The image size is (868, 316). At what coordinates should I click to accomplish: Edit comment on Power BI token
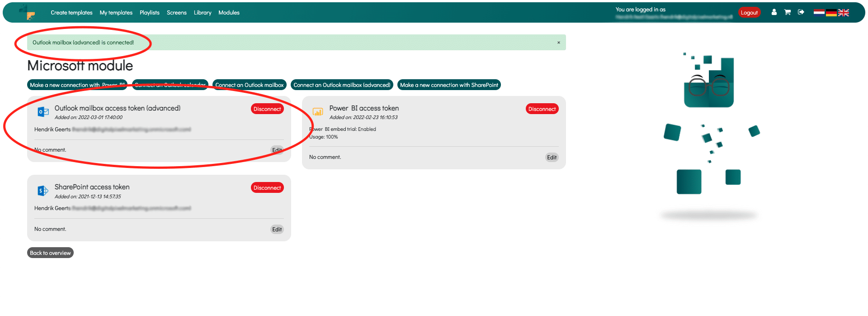point(552,158)
